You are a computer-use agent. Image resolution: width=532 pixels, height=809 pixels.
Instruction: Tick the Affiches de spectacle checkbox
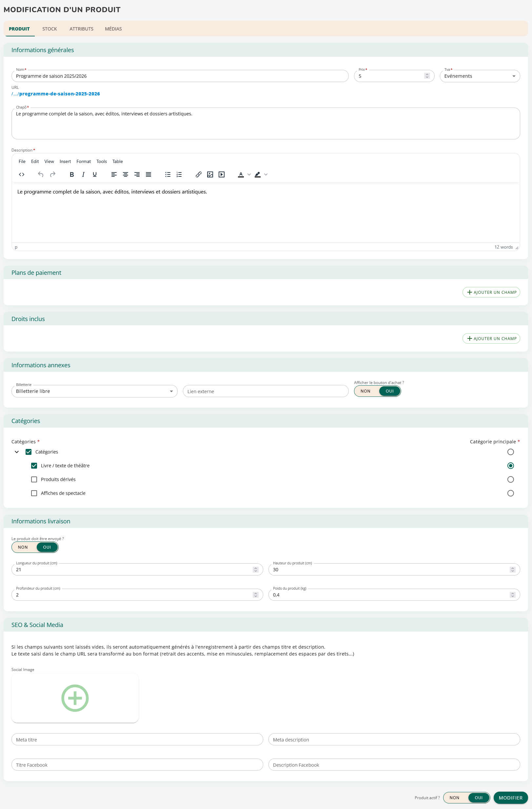coord(34,493)
